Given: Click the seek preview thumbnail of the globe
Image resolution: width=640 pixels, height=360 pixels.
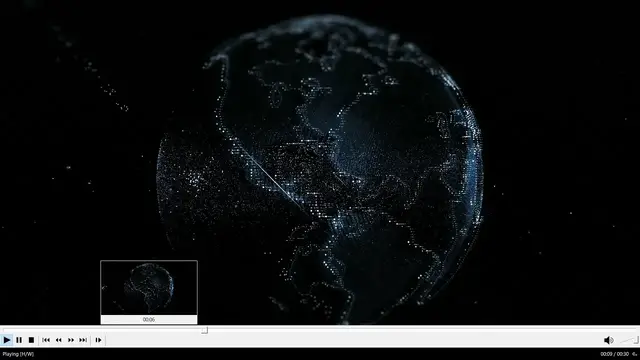Looking at the screenshot, I should 149,288.
